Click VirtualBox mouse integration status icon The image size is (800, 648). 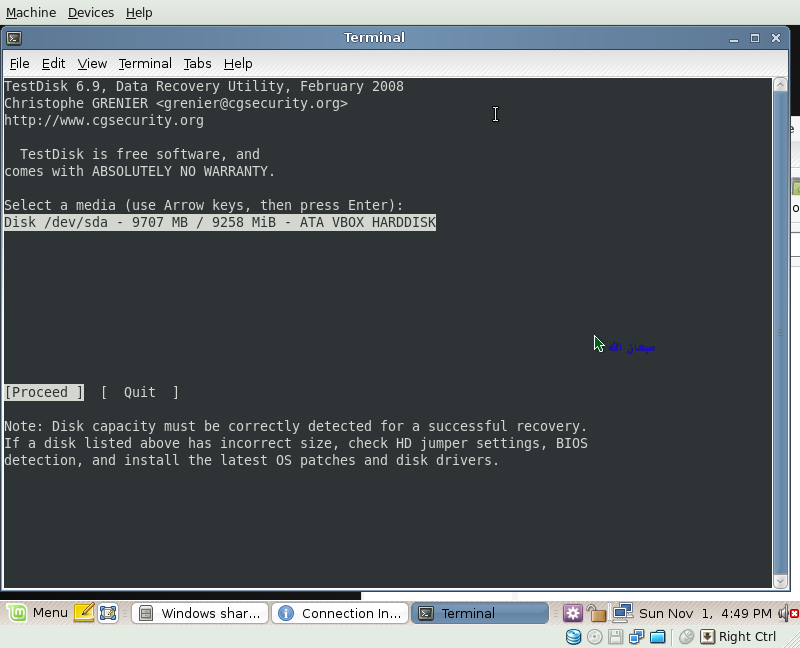coord(687,636)
